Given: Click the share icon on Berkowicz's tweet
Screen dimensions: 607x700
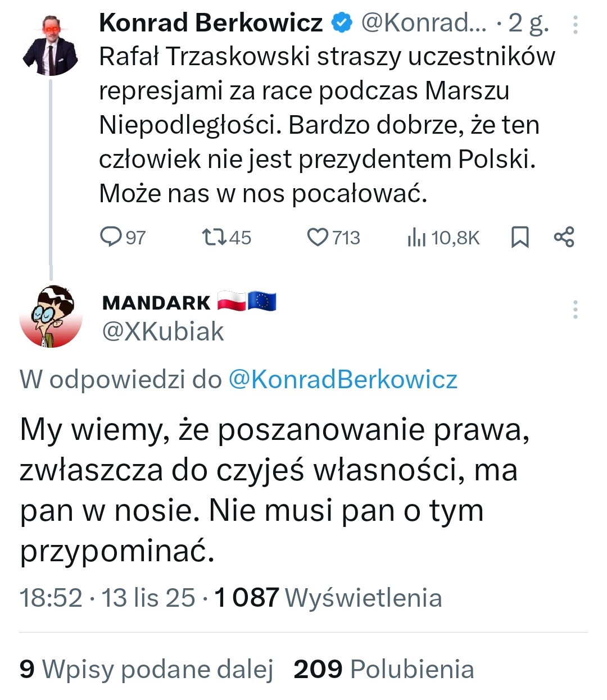Looking at the screenshot, I should click(x=564, y=237).
